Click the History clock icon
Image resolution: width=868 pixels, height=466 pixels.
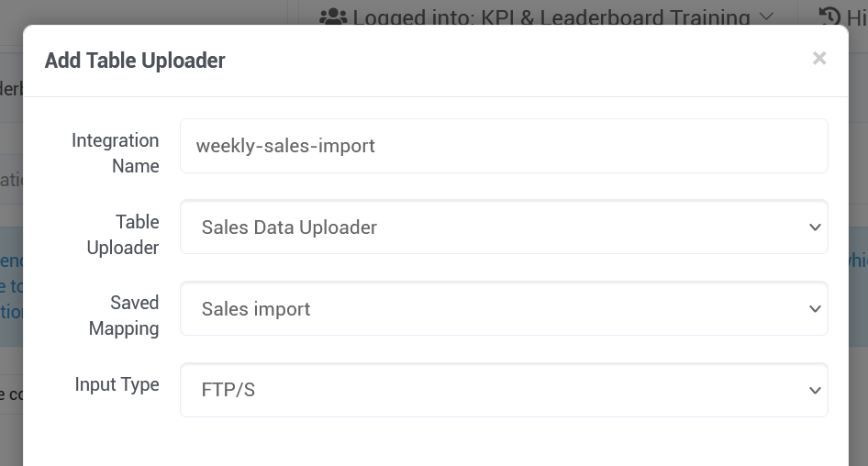coord(829,17)
